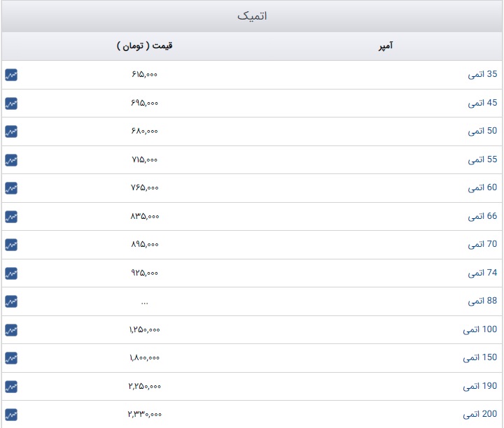Click the empty price of 88 اتمی
Viewport: 504px width, 428px height.
click(x=144, y=303)
